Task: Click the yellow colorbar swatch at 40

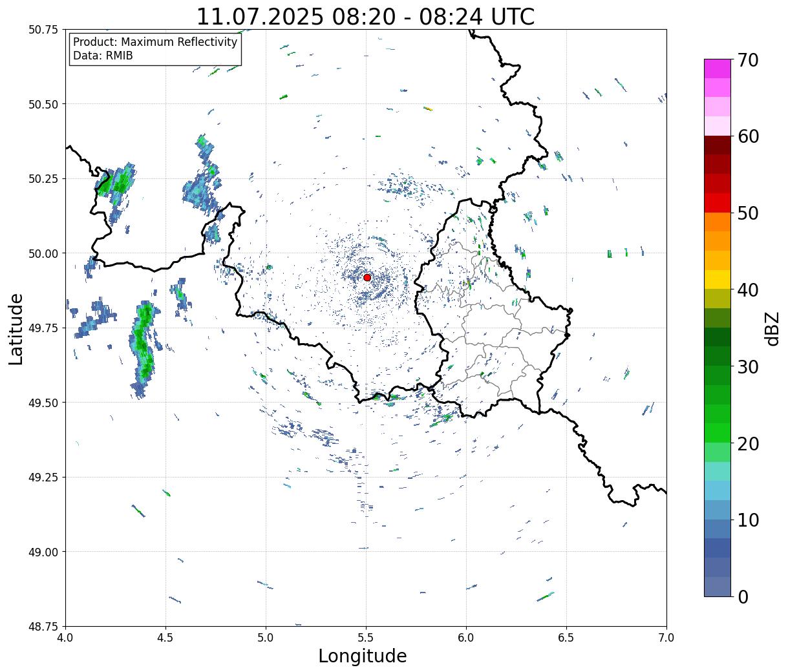Action: pyautogui.click(x=718, y=279)
